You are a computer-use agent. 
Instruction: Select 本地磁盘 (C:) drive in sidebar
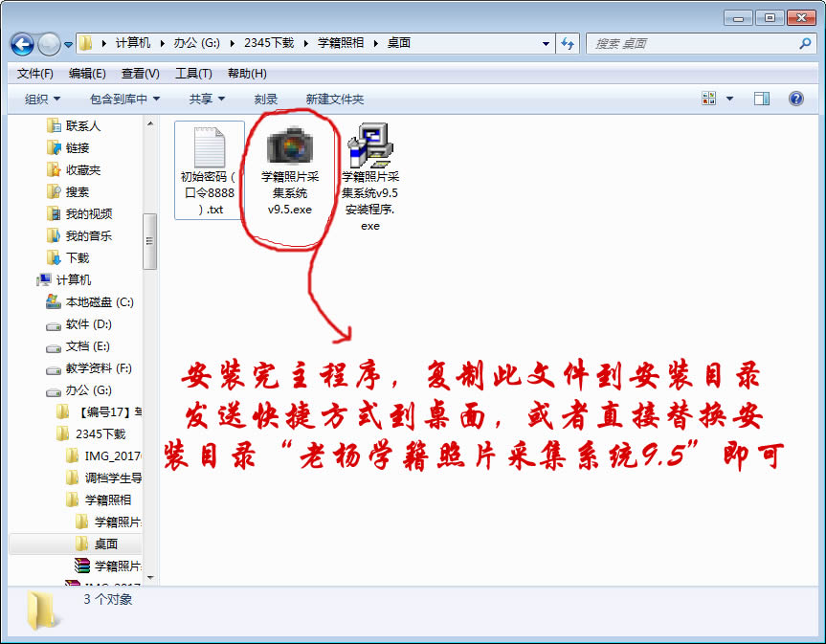pos(99,301)
